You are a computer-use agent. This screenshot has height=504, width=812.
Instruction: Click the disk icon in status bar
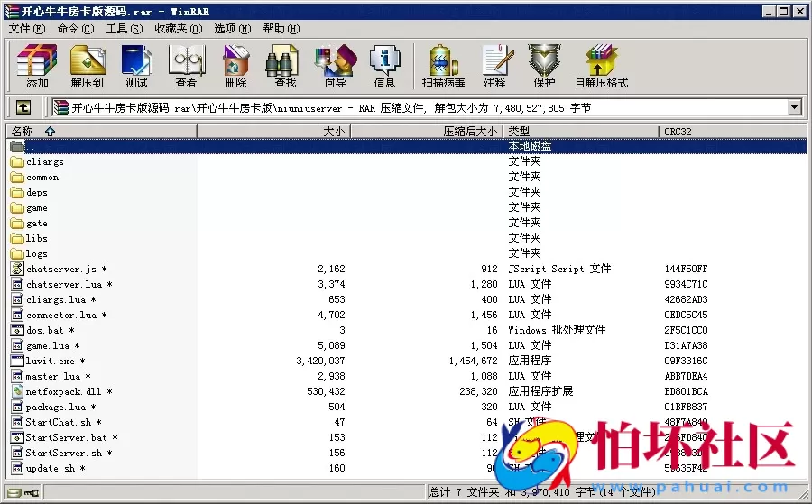click(x=14, y=493)
